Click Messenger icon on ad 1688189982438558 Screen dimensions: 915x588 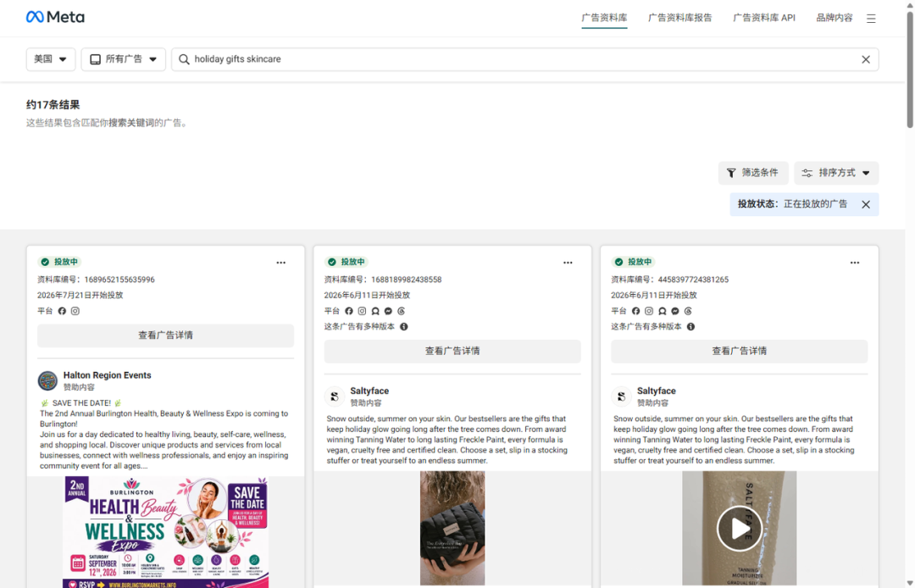tap(388, 311)
